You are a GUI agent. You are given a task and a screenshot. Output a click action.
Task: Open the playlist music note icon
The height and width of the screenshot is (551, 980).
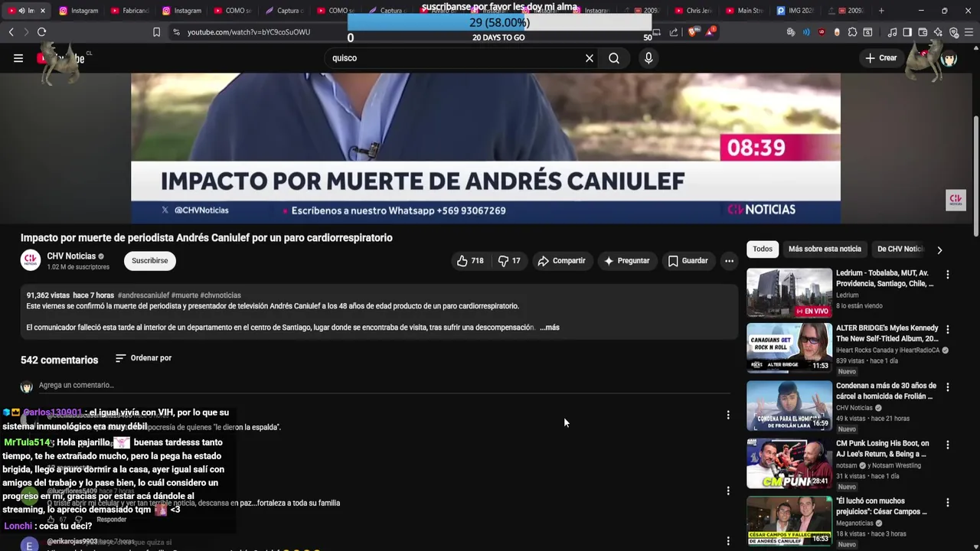tap(892, 32)
